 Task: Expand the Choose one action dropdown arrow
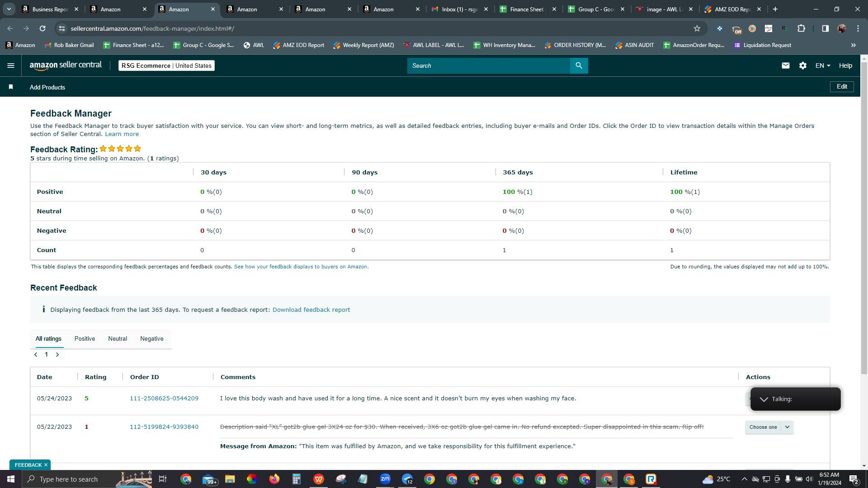pos(787,427)
